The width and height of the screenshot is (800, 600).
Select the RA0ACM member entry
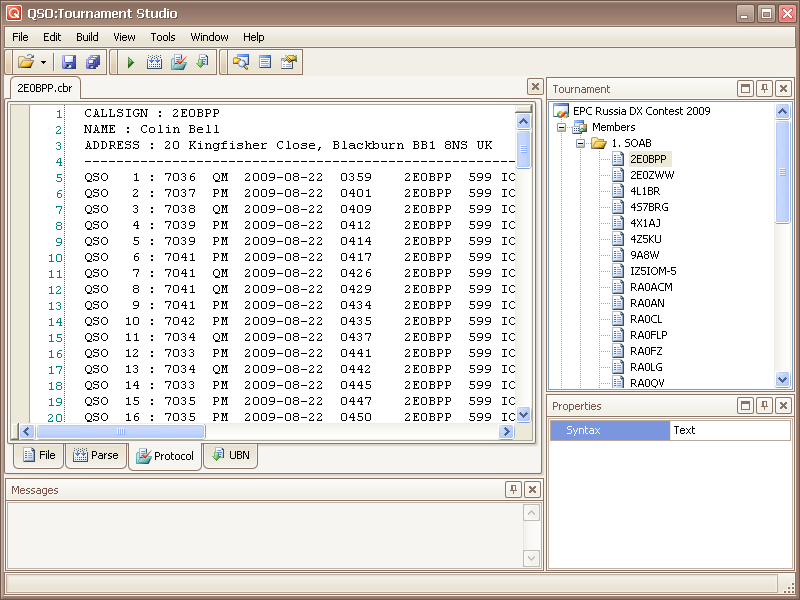(651, 287)
